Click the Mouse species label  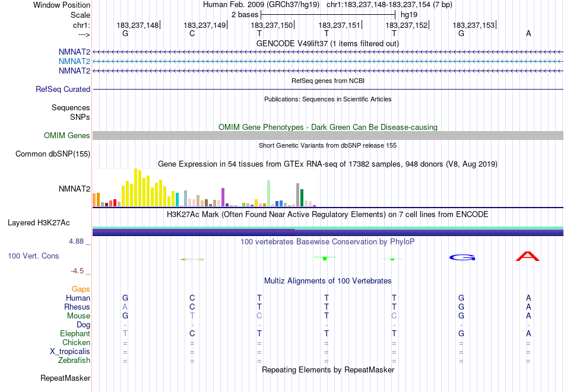pos(78,316)
